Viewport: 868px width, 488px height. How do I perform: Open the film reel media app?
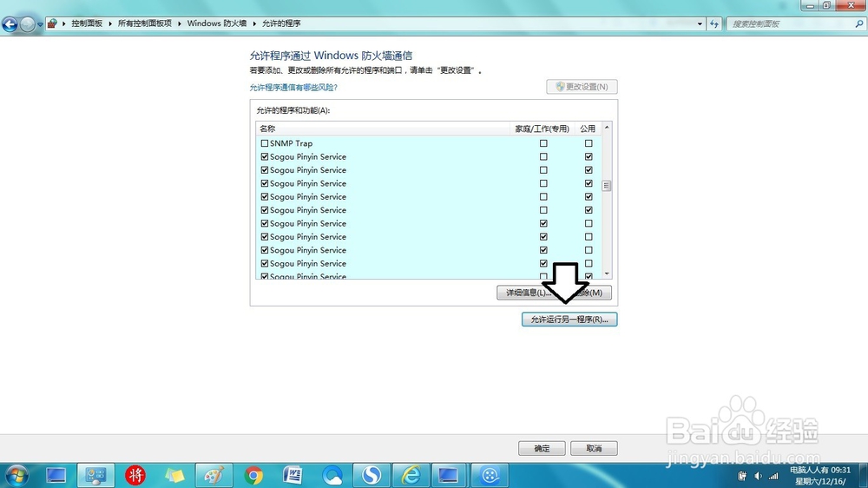pyautogui.click(x=490, y=475)
